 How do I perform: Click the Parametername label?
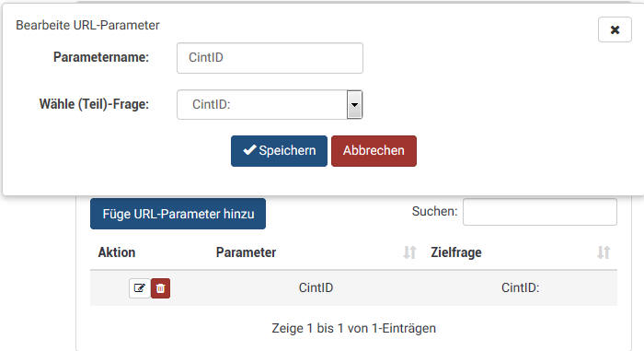pos(101,57)
